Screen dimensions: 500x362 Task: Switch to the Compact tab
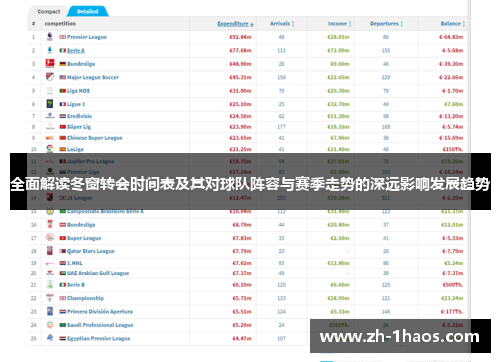[49, 11]
